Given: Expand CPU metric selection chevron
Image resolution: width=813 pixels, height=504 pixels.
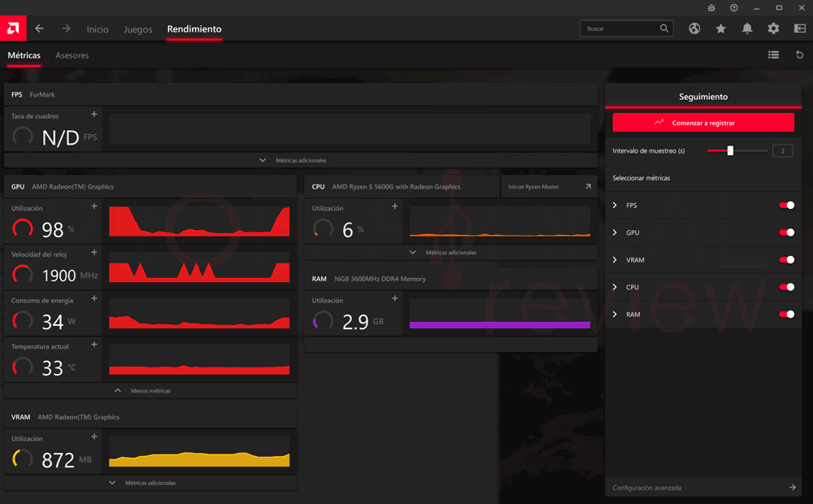Looking at the screenshot, I should point(615,287).
